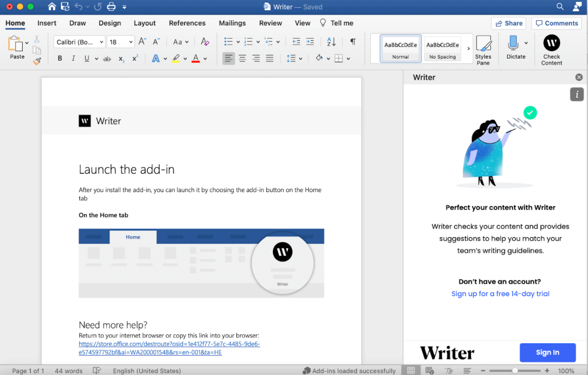Show or hide paragraph marks
This screenshot has height=375, width=588.
pos(353,42)
